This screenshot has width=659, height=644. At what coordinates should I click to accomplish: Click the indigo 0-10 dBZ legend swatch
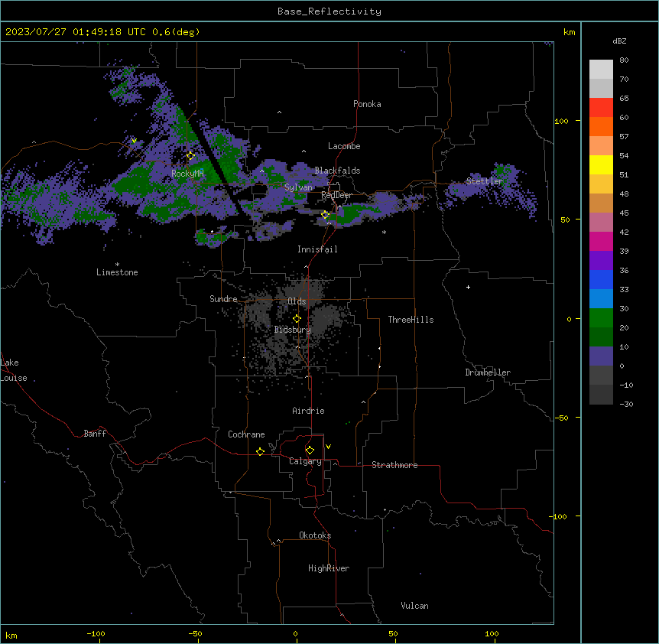601,356
